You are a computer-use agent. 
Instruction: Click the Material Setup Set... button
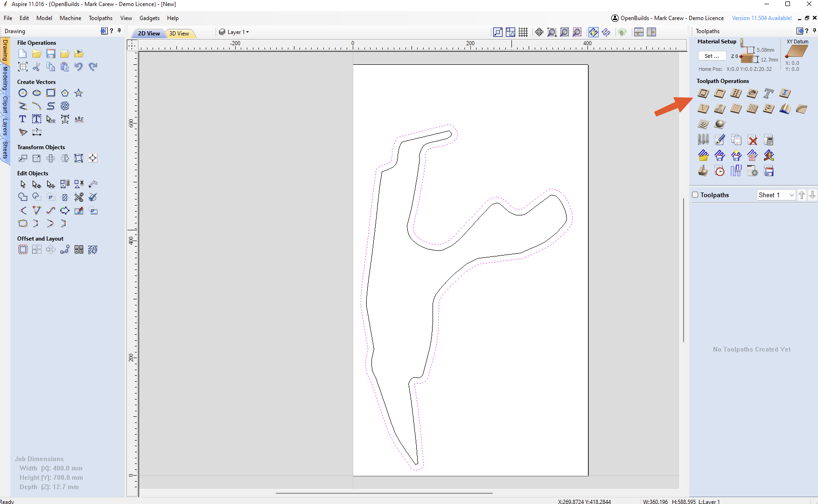712,56
